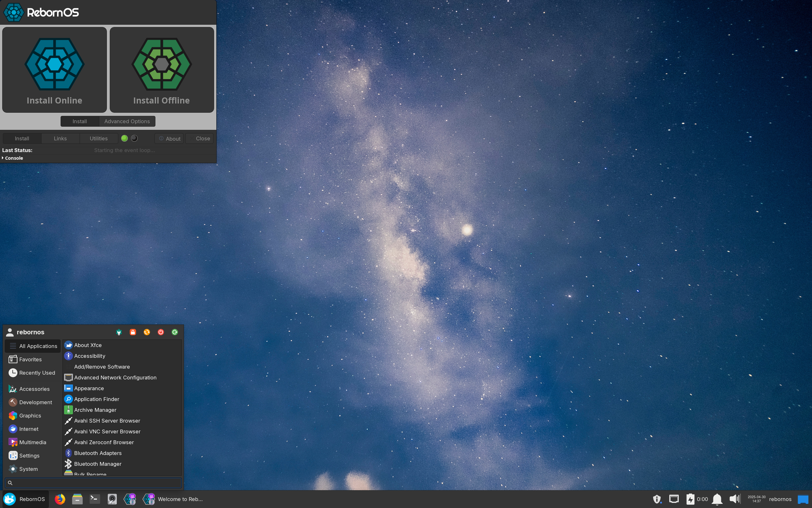Switch to the Utilities tab
Image resolution: width=812 pixels, height=508 pixels.
[99, 138]
